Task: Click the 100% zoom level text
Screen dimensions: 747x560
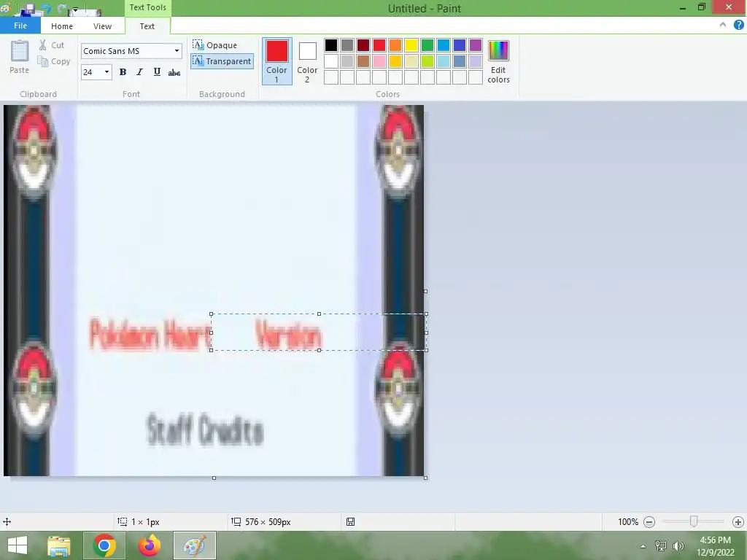Action: click(628, 522)
